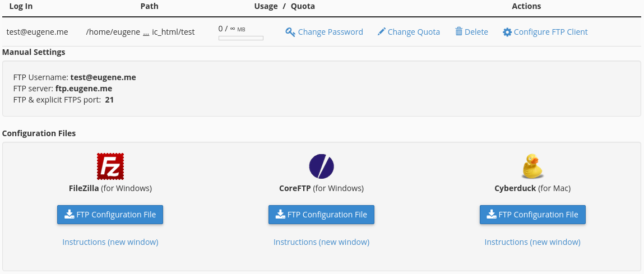Image resolution: width=644 pixels, height=274 pixels.
Task: Click the disk usage progress bar
Action: pos(240,38)
